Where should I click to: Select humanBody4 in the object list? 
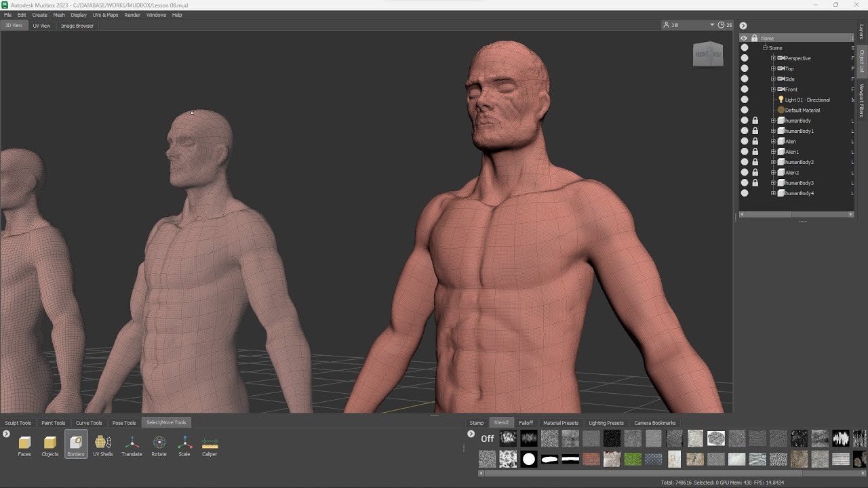tap(800, 193)
